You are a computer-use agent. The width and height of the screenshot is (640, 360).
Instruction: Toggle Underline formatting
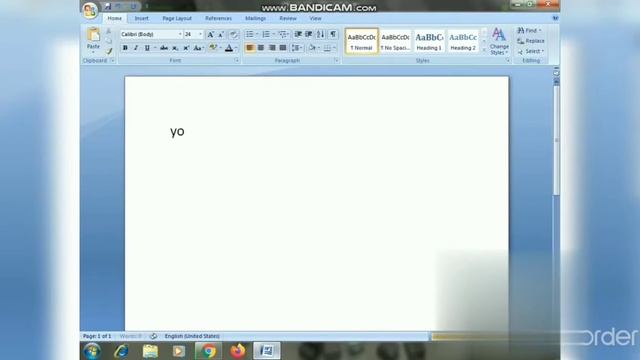point(147,48)
